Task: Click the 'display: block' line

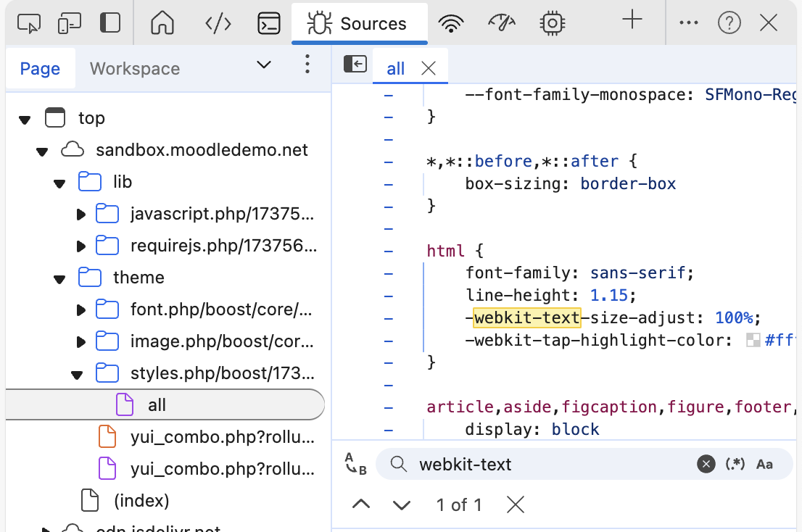Action: (x=532, y=429)
